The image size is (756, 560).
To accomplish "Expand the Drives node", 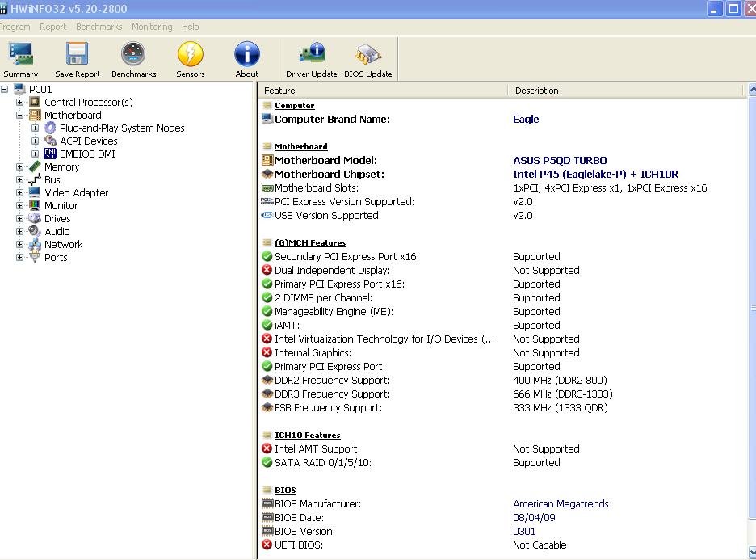I will click(19, 218).
